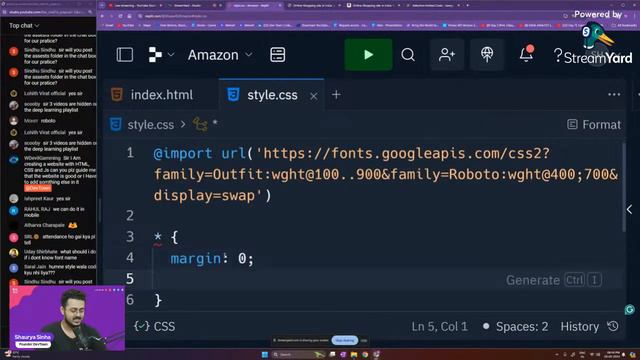Open the database storage icon
The image size is (640, 360).
278,55
